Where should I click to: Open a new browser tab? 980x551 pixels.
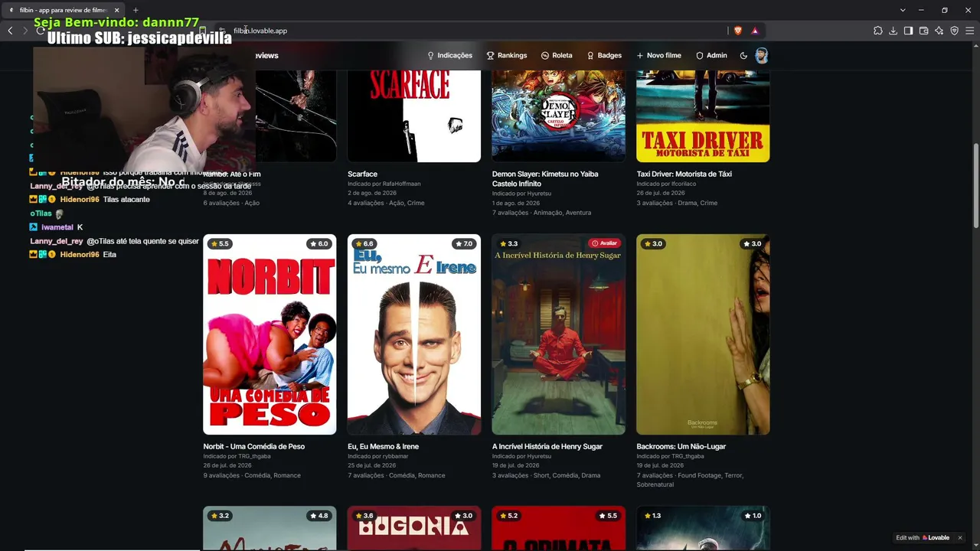136,10
